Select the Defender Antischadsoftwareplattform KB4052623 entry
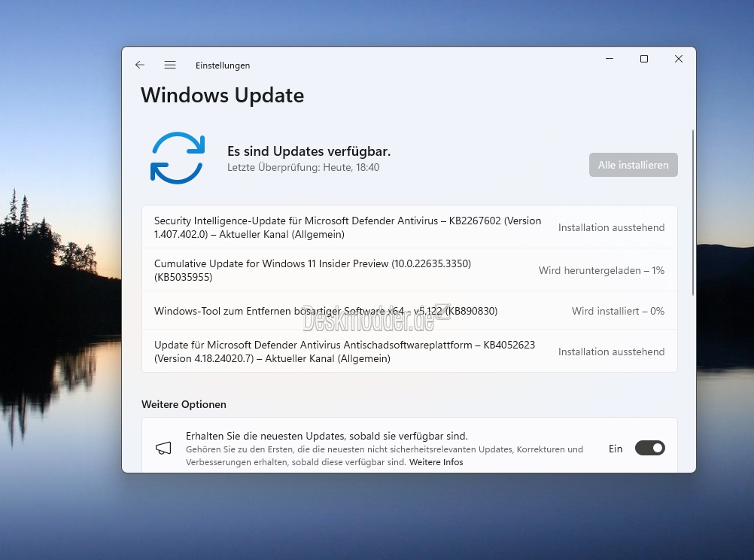The height and width of the screenshot is (560, 754). [x=409, y=352]
